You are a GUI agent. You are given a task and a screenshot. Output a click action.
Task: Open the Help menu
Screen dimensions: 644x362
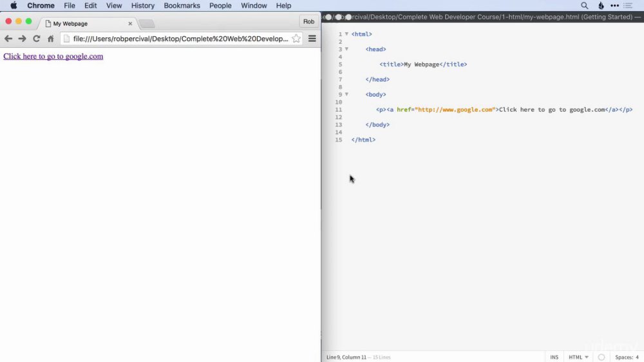[x=283, y=6]
